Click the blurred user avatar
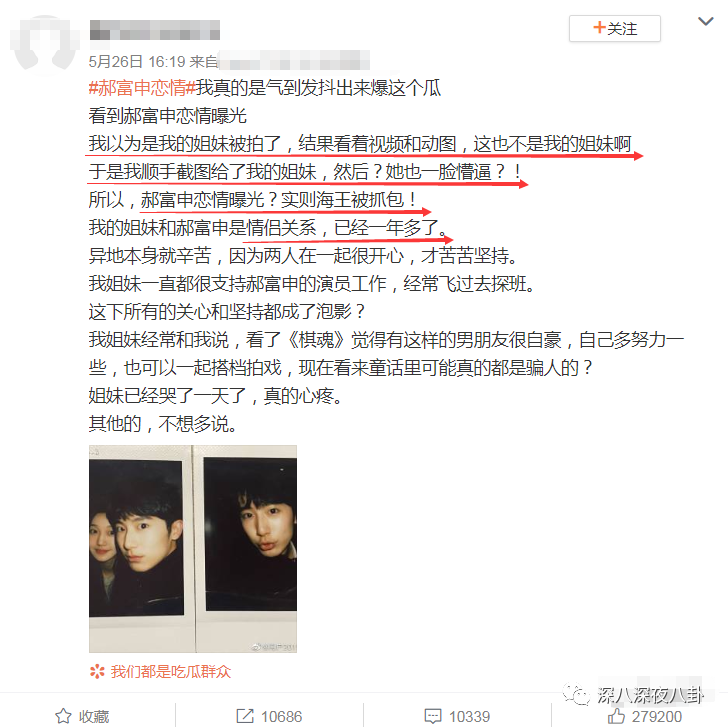 pyautogui.click(x=45, y=43)
